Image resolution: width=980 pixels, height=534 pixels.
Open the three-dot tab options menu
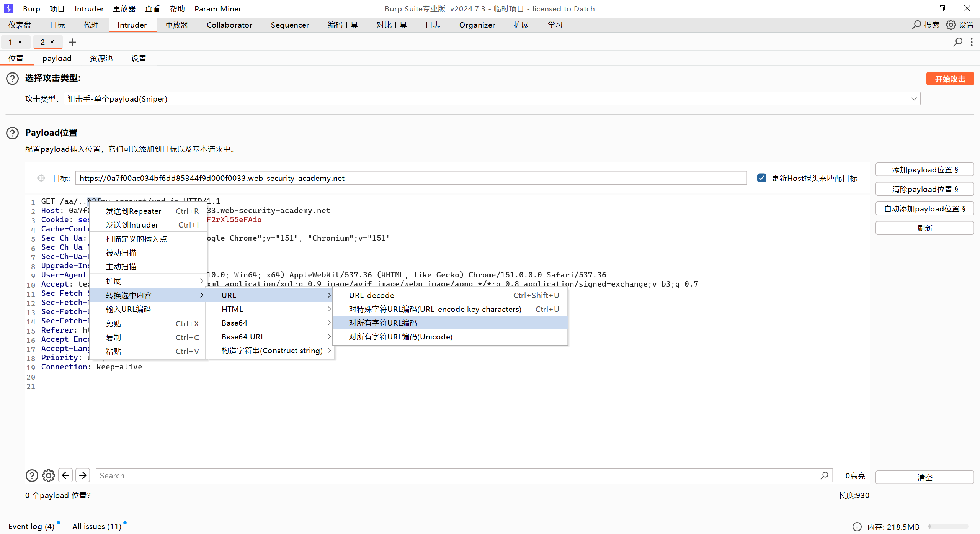coord(972,42)
